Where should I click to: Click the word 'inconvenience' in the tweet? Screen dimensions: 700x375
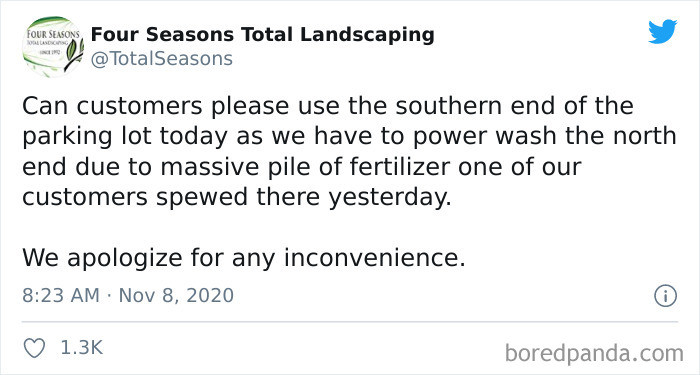(371, 258)
